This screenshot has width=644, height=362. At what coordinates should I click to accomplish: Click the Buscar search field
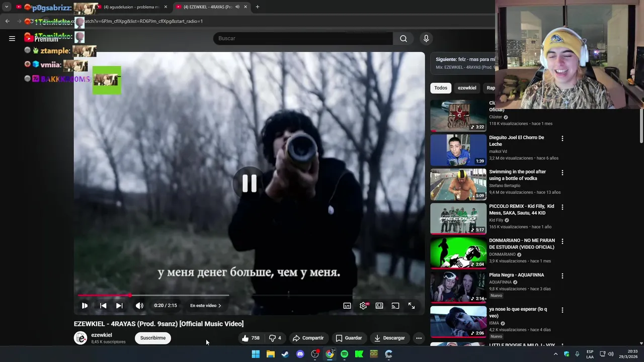pos(303,38)
